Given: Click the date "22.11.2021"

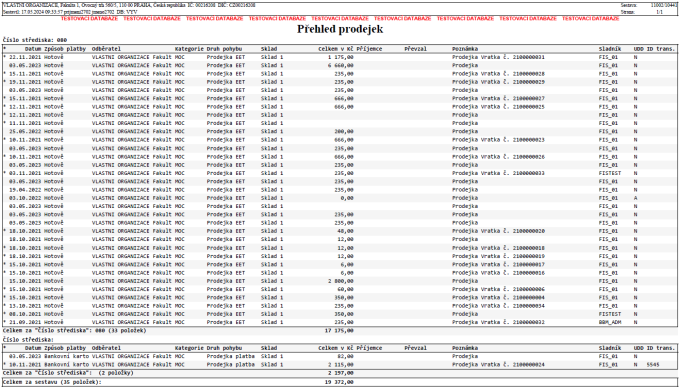Looking at the screenshot, I should [26, 57].
